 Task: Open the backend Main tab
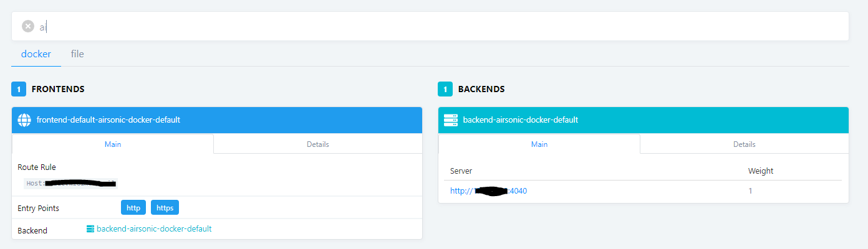[539, 144]
